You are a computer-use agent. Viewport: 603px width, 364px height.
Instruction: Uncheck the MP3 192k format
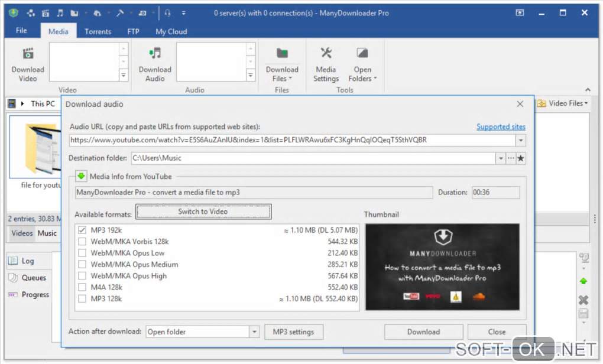click(82, 230)
